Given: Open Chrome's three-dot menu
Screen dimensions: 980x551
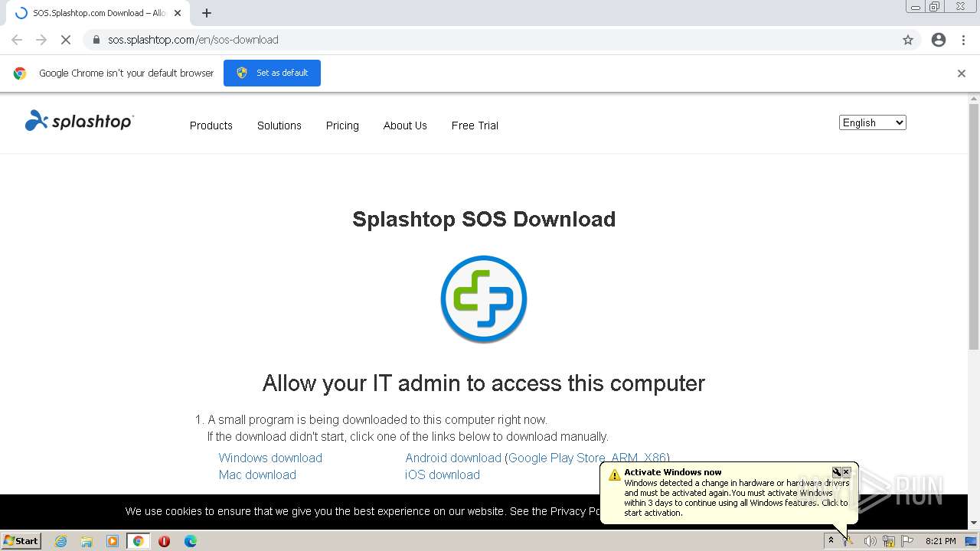Looking at the screenshot, I should [963, 40].
